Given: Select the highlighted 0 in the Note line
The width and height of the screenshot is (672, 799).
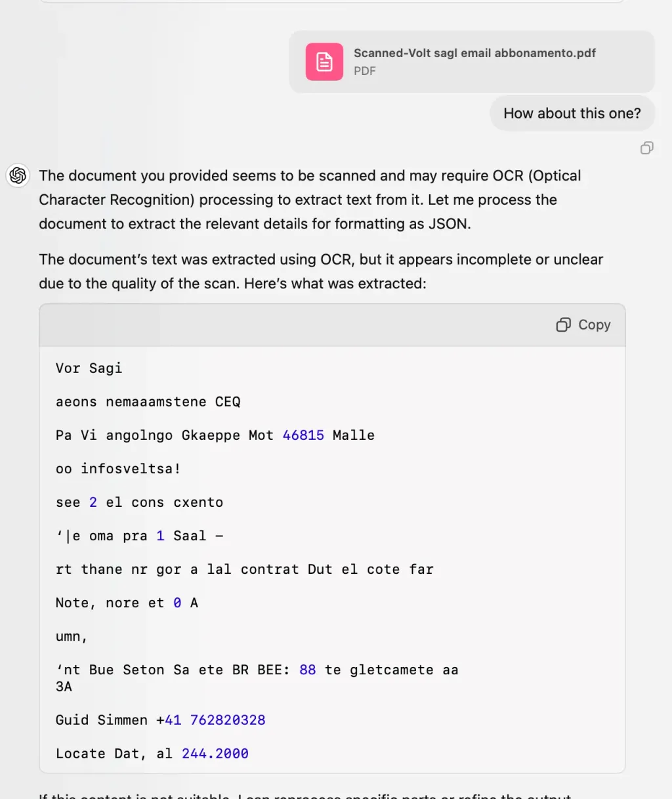Looking at the screenshot, I should point(176,602).
